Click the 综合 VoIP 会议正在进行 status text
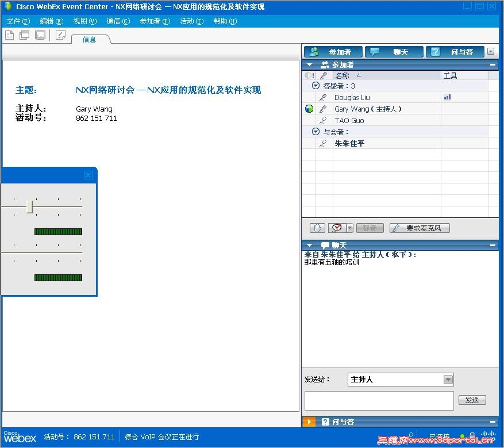The width and height of the screenshot is (504, 448). tap(161, 436)
